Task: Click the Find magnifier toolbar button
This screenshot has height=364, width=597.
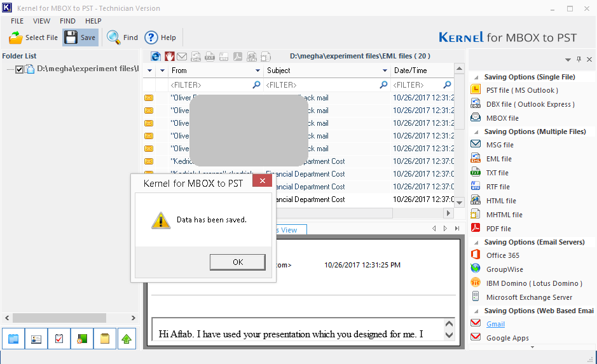Action: point(122,37)
